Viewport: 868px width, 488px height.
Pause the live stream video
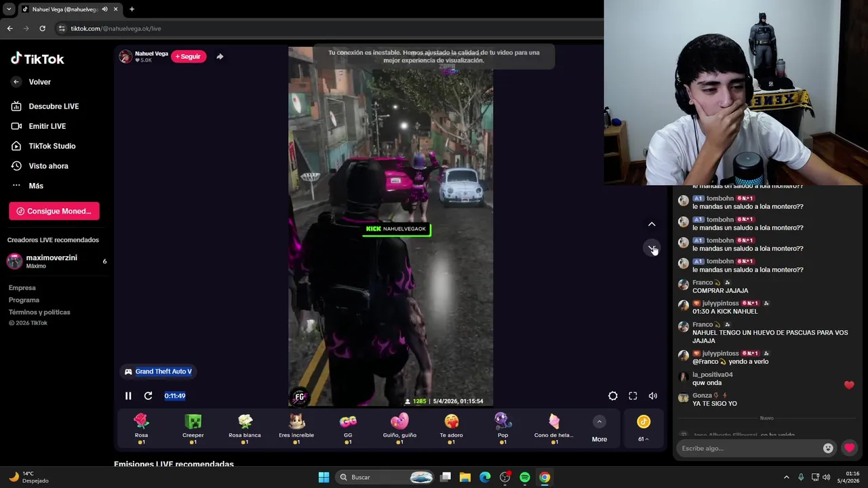128,396
